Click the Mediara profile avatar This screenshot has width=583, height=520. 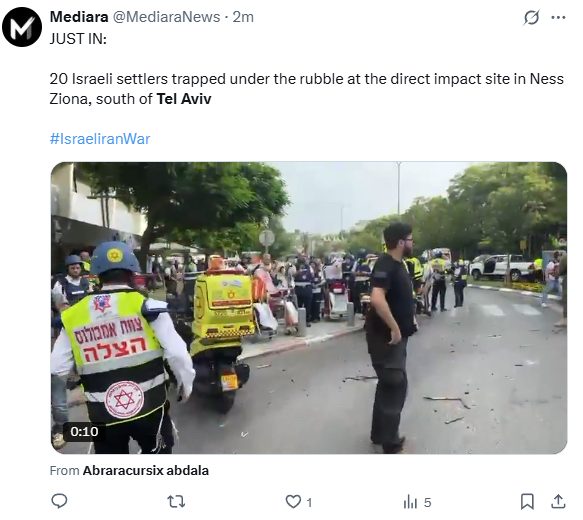point(22,27)
